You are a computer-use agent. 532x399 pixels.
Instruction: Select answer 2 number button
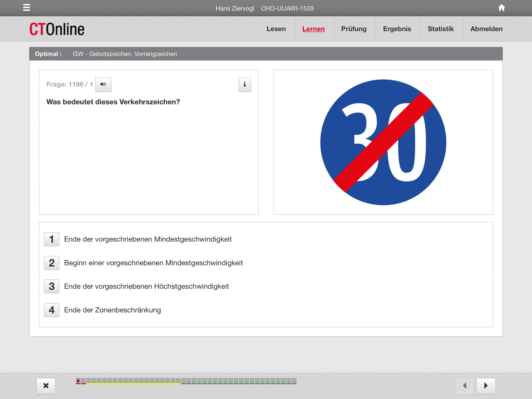point(51,263)
